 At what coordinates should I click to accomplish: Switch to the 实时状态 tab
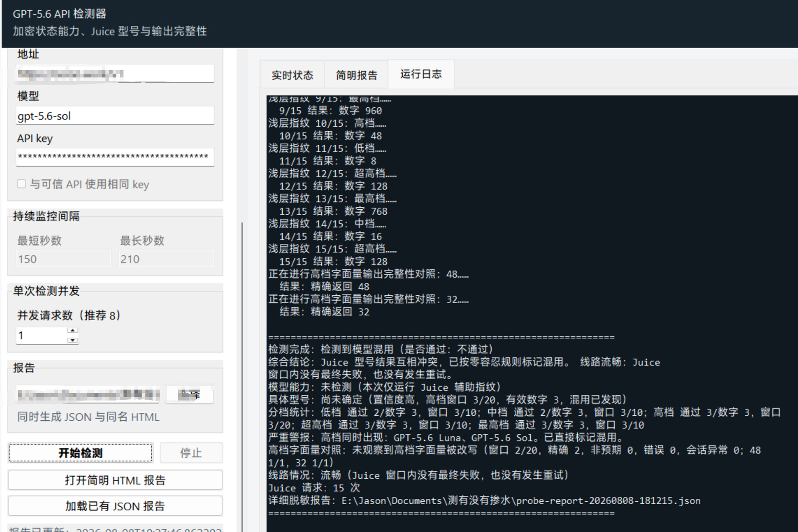292,75
